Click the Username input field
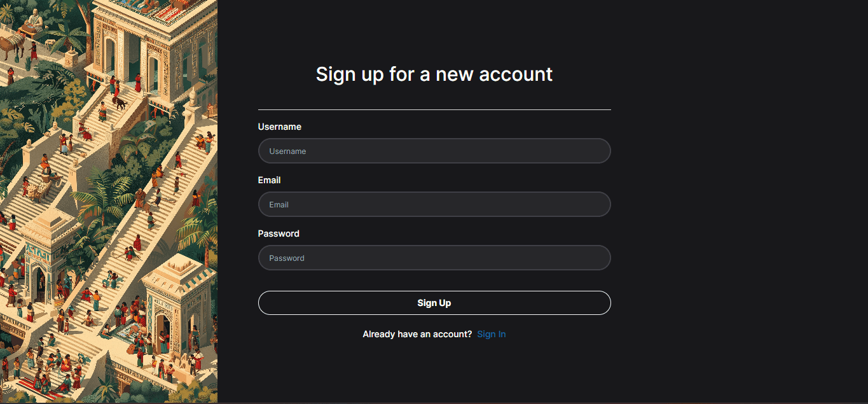The height and width of the screenshot is (404, 868). (434, 151)
